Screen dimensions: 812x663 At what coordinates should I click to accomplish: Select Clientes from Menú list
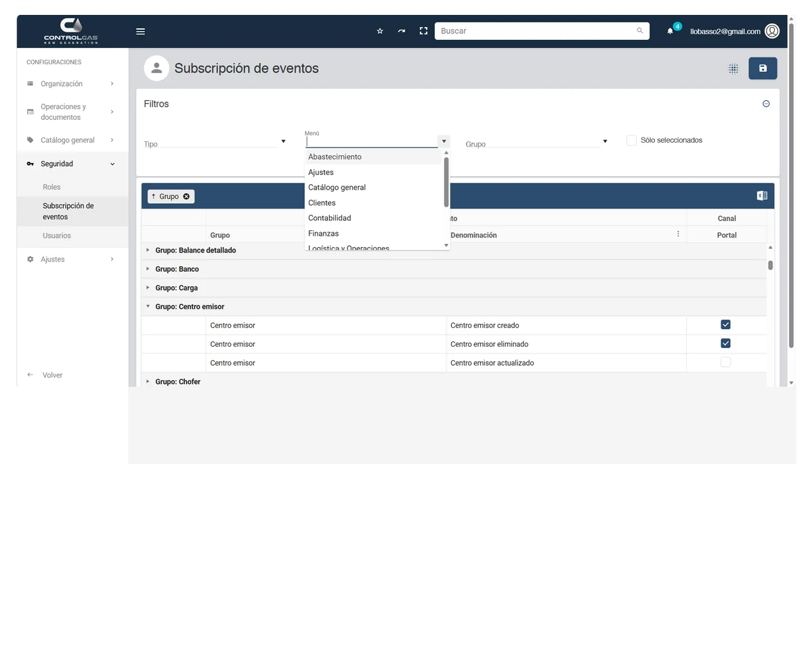tap(373, 203)
